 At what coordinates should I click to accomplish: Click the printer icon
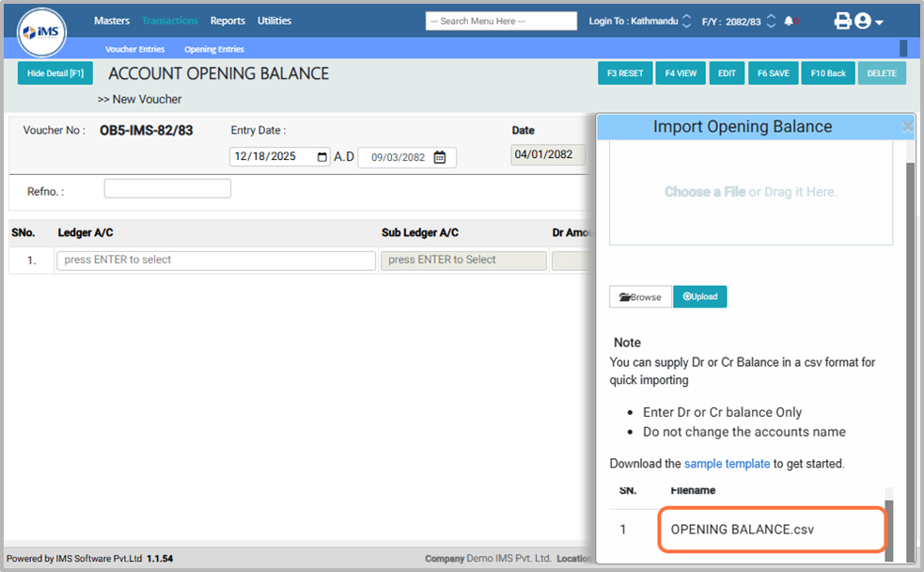[842, 21]
